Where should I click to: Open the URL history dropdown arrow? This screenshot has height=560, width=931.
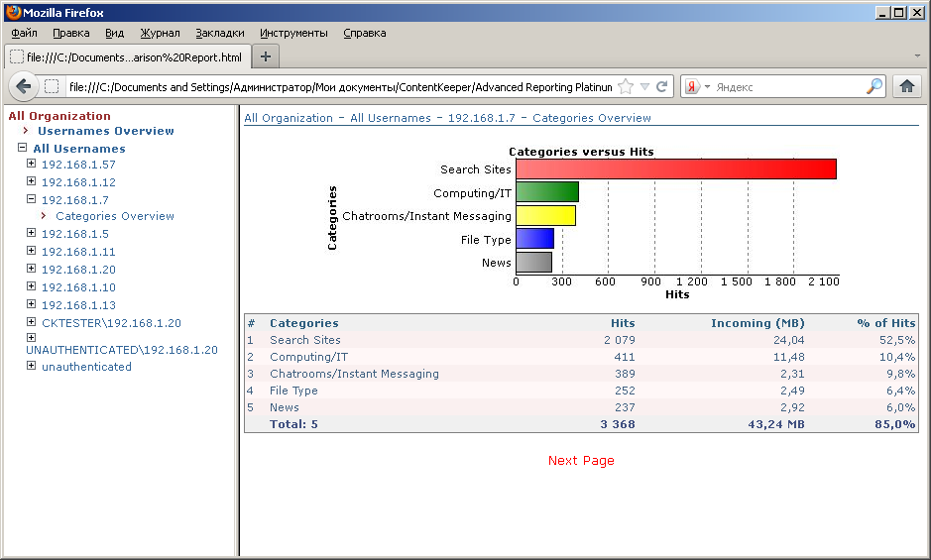click(644, 87)
